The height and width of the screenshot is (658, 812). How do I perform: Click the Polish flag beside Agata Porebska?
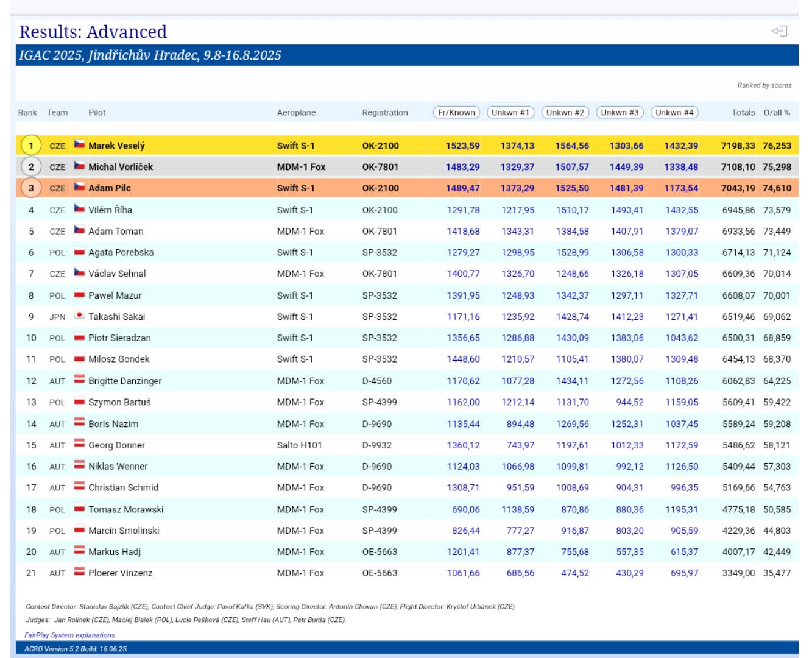coord(79,252)
